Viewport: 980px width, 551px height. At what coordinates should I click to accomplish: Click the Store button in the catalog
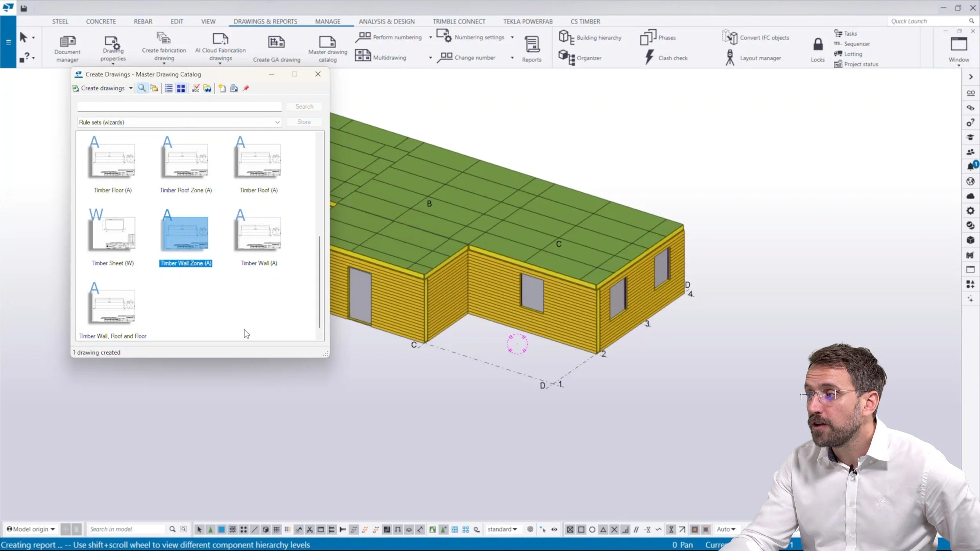(x=304, y=122)
